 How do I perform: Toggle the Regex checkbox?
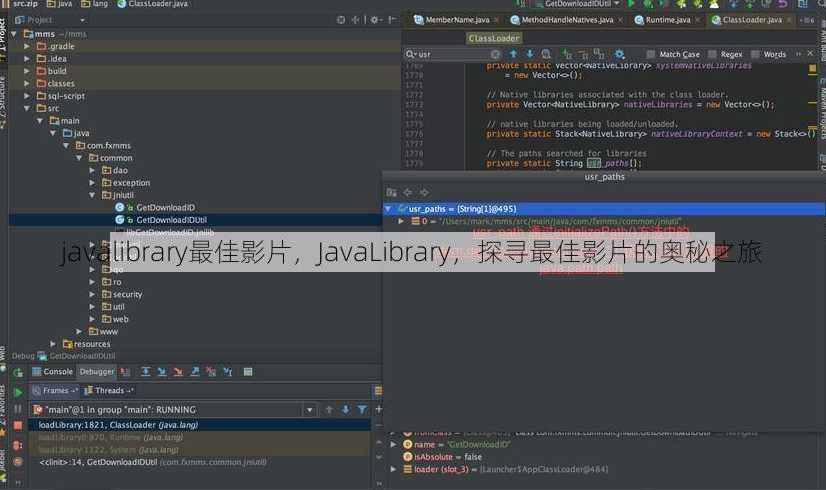(x=712, y=54)
